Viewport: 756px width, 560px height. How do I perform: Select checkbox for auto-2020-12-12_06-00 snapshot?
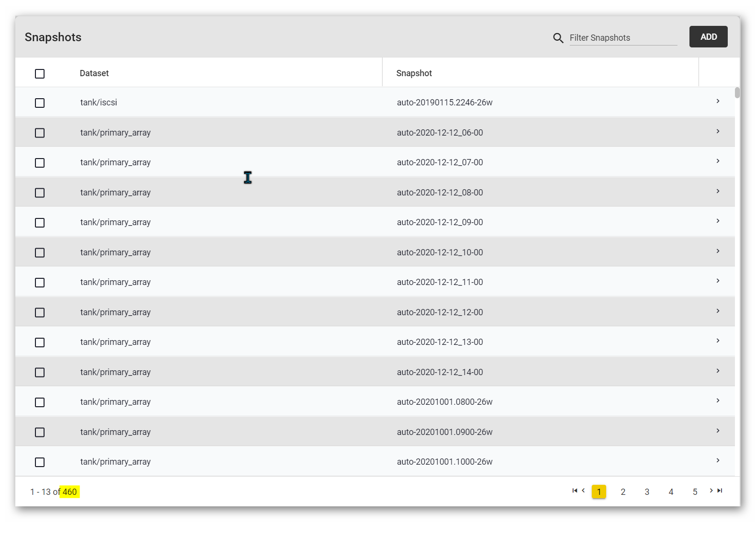(x=40, y=133)
